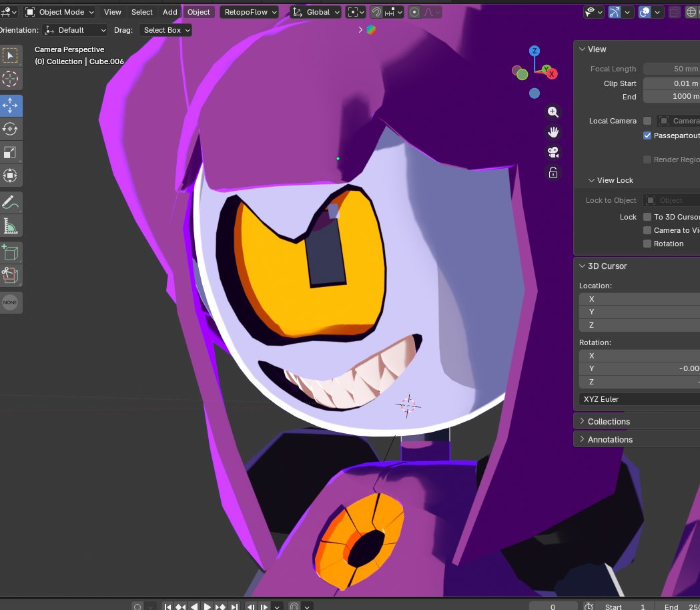Open the overlays options dropdown arrow
The image size is (700, 610).
pyautogui.click(x=657, y=12)
